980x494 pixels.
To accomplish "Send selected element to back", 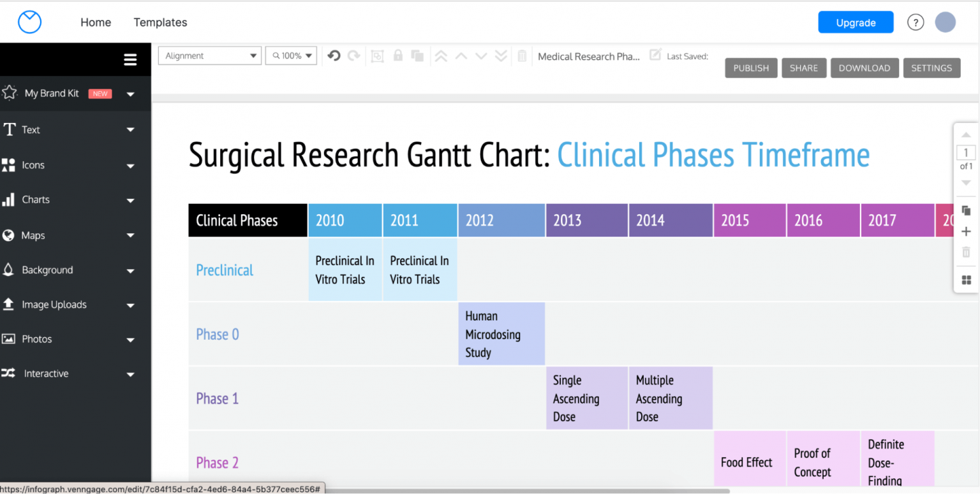I will [501, 56].
